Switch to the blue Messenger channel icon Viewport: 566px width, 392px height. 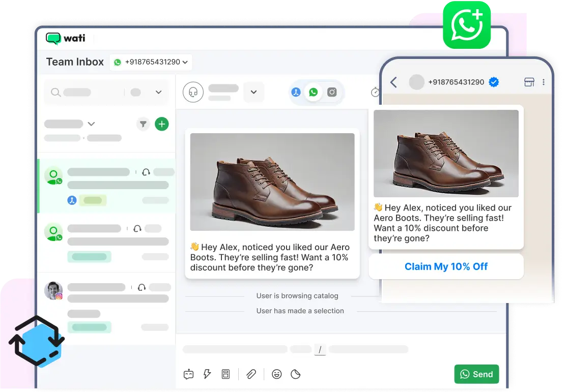pos(296,93)
